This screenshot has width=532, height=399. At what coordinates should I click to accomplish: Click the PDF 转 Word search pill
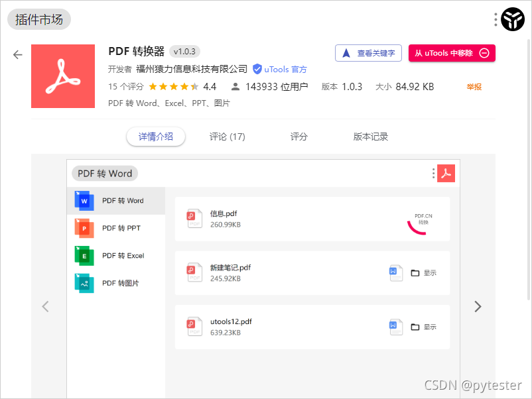point(105,174)
